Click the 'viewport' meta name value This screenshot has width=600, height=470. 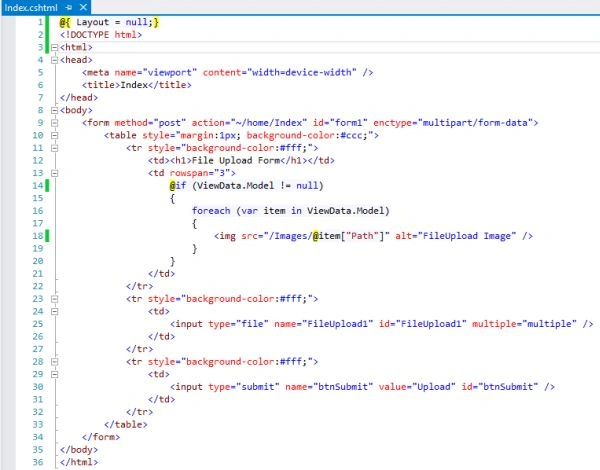tap(170, 72)
